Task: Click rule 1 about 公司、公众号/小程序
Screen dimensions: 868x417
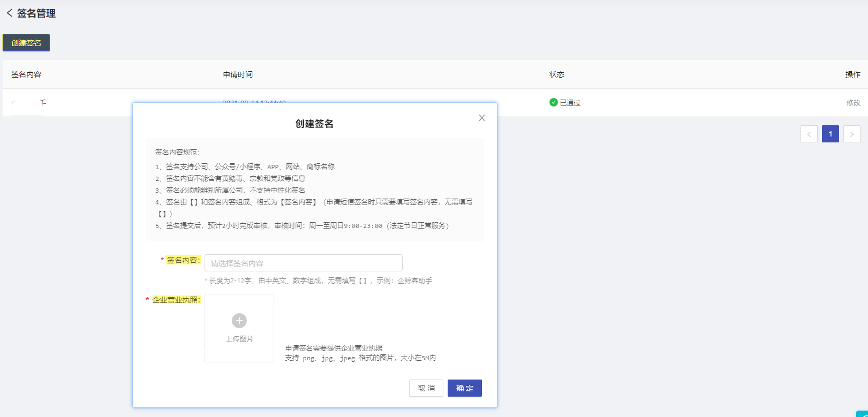Action: coord(245,166)
